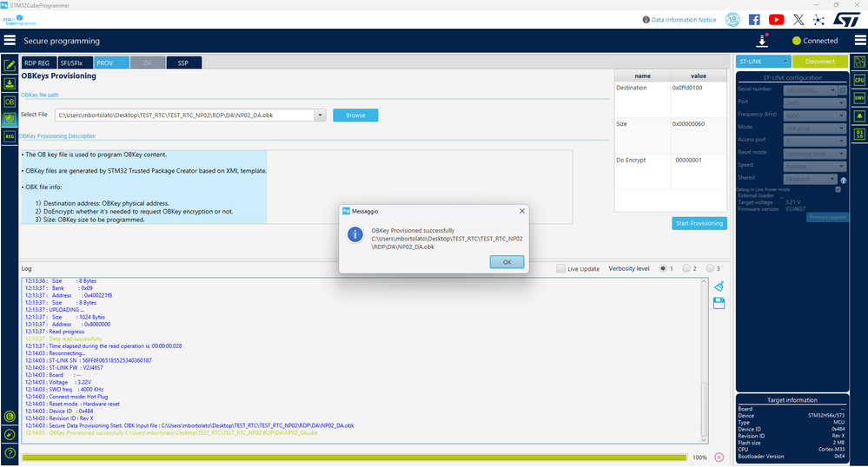
Task: Open the ST community star icon in the header
Action: coord(818,20)
